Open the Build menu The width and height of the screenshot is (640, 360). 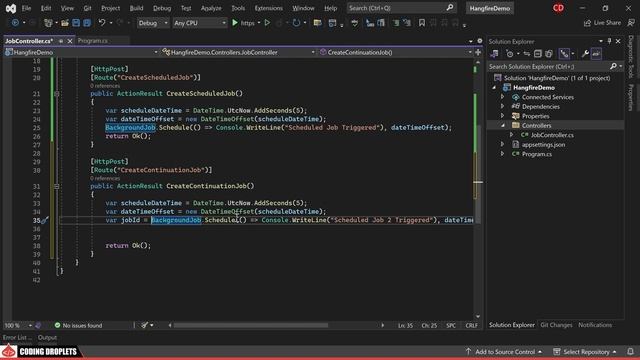click(x=136, y=8)
